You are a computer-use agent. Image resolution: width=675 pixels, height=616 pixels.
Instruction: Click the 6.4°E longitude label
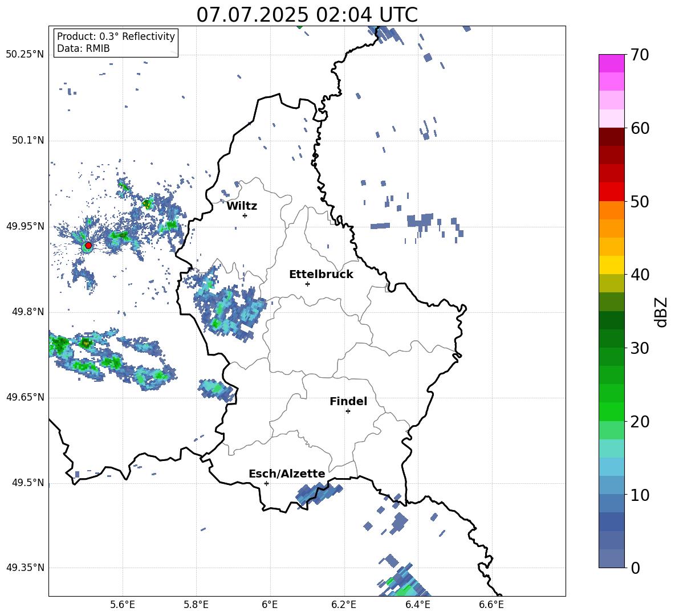tap(417, 605)
